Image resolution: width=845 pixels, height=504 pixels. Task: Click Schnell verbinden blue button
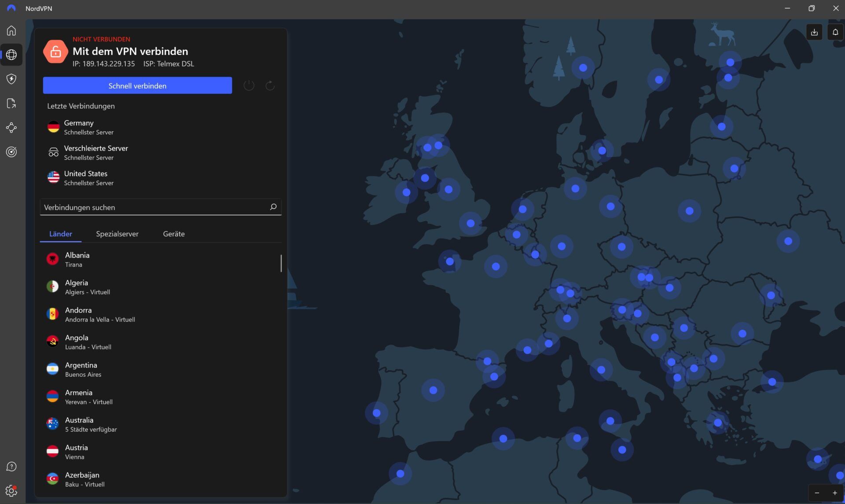[x=137, y=85]
